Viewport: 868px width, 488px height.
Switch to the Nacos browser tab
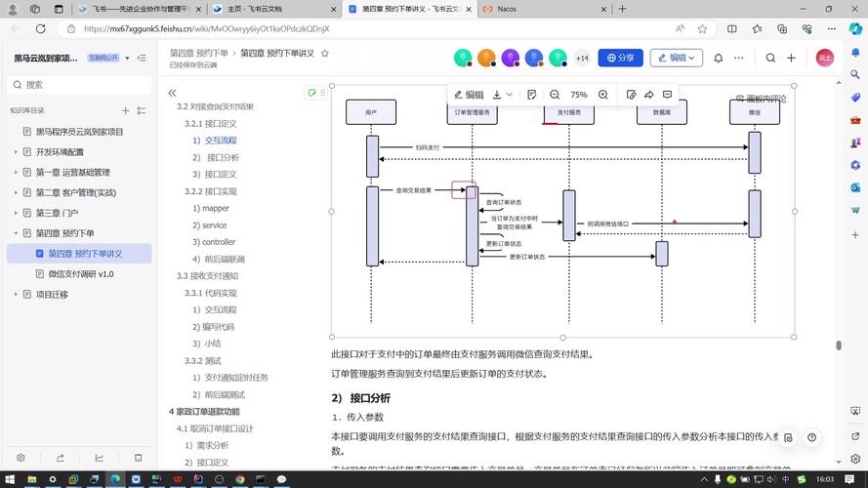pyautogui.click(x=543, y=9)
